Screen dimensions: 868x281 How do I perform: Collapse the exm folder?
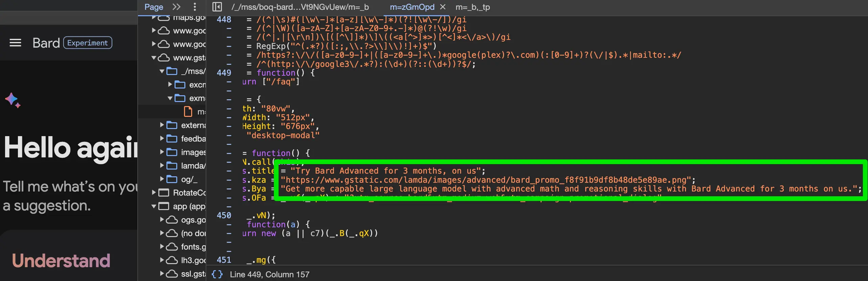(x=170, y=98)
